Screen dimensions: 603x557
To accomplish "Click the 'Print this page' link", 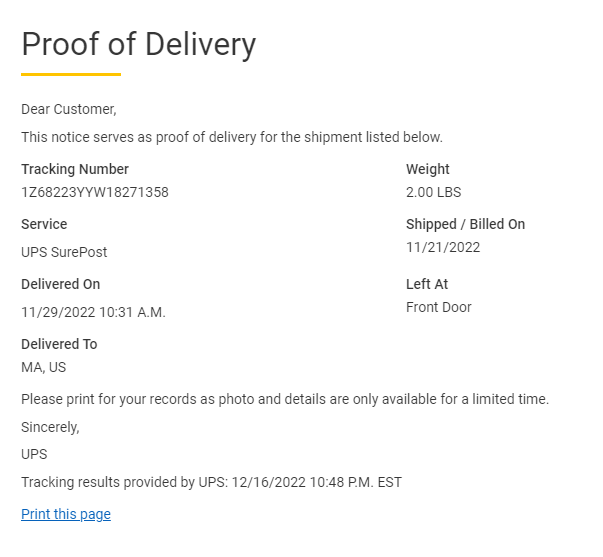I will coord(66,514).
